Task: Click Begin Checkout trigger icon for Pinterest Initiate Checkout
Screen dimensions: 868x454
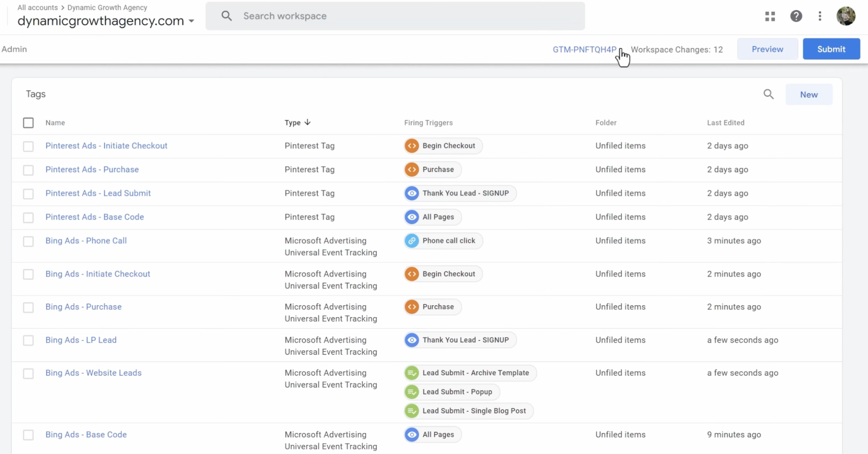Action: (412, 146)
